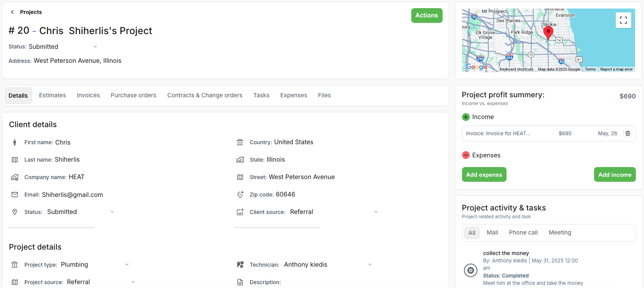644x288 pixels.
Task: Open the Technician Anthony kiedis dropdown
Action: pos(328,265)
